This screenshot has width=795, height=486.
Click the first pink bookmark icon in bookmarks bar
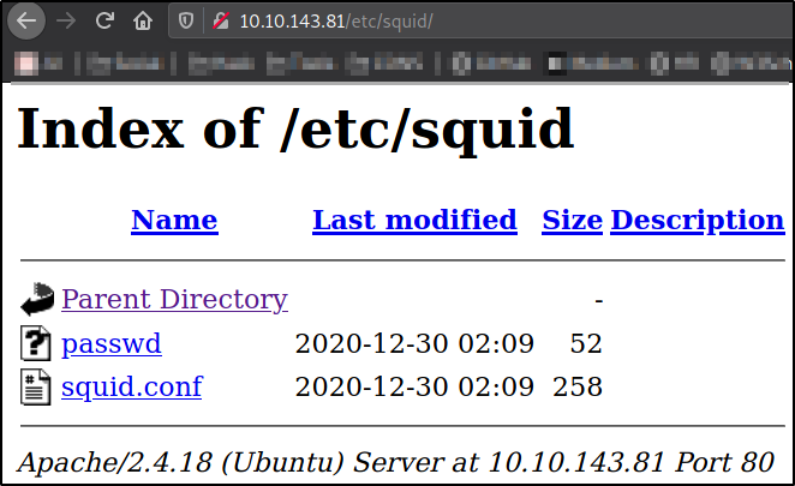26,64
